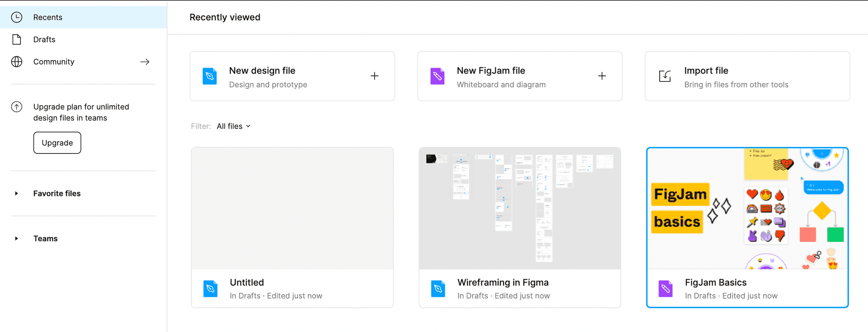Click In Drafts · Edited just now under FigJam Basics
This screenshot has width=868, height=332.
731,296
